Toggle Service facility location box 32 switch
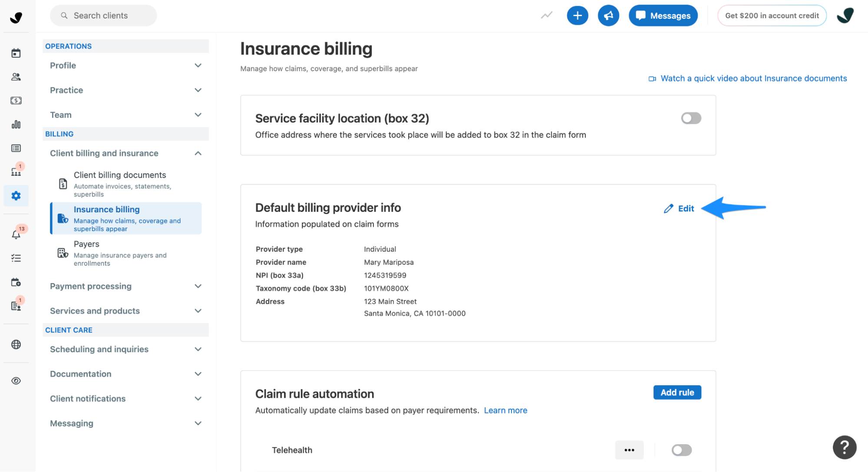 (691, 118)
